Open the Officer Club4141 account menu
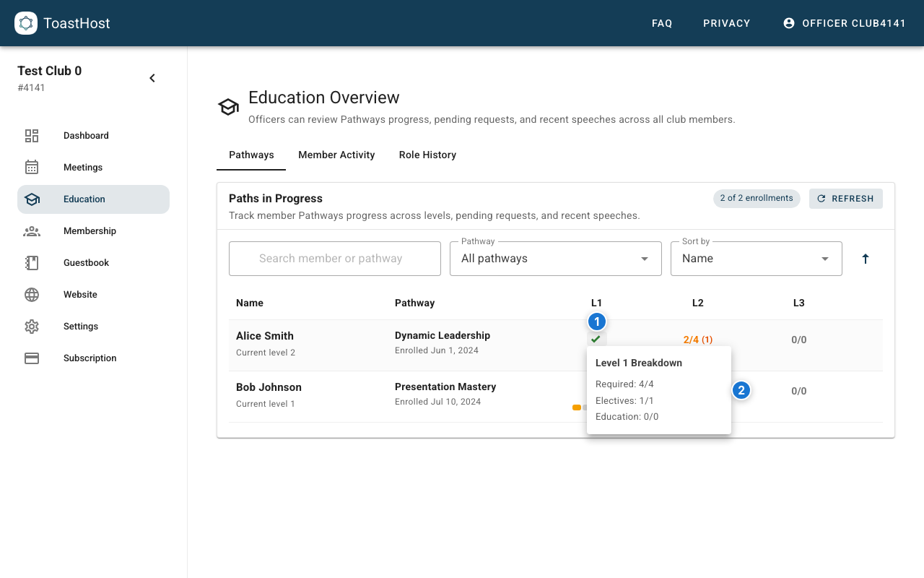This screenshot has width=924, height=578. 844,23
